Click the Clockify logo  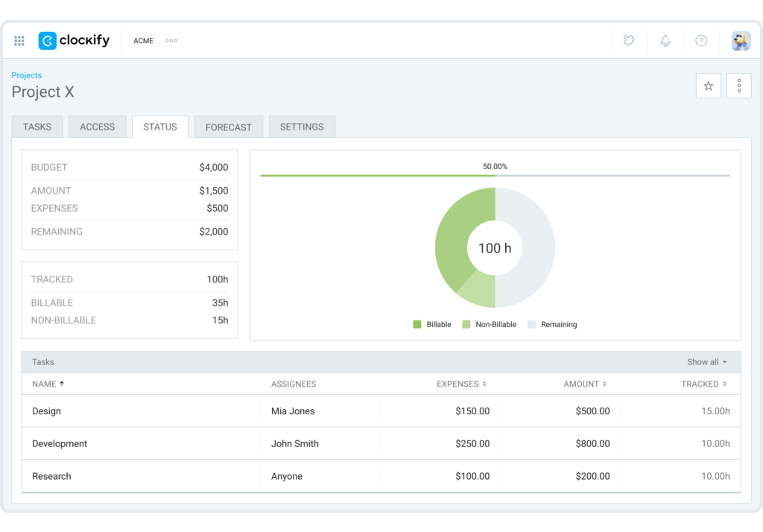tap(74, 40)
